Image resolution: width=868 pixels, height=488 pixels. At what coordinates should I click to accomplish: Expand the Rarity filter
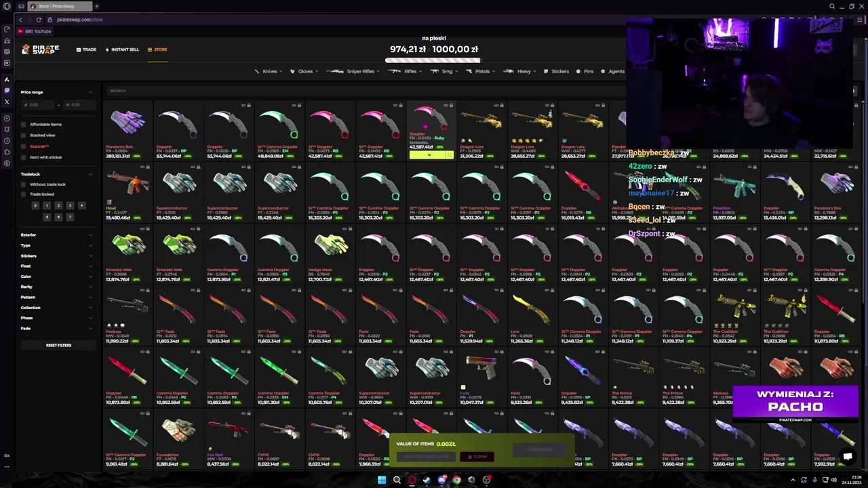pos(58,287)
